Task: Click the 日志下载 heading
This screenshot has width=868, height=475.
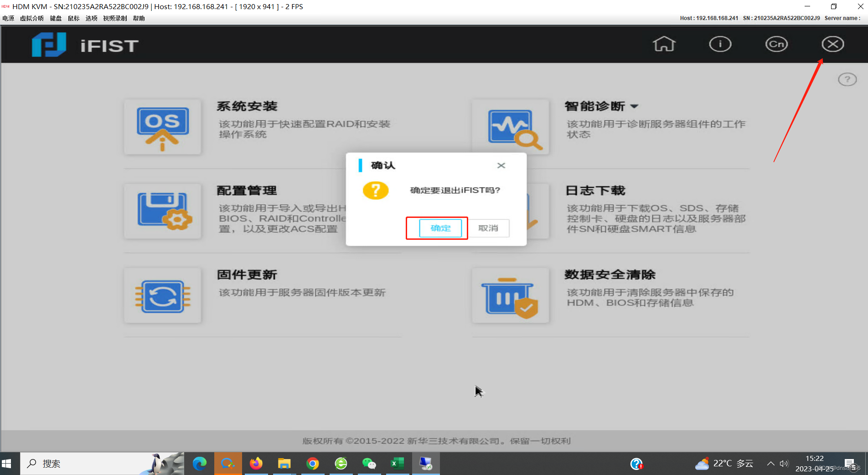Action: (595, 191)
